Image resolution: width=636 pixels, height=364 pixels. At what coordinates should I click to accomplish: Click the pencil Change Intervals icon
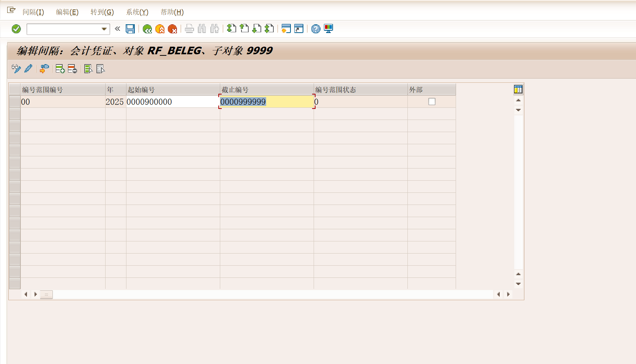(28, 69)
